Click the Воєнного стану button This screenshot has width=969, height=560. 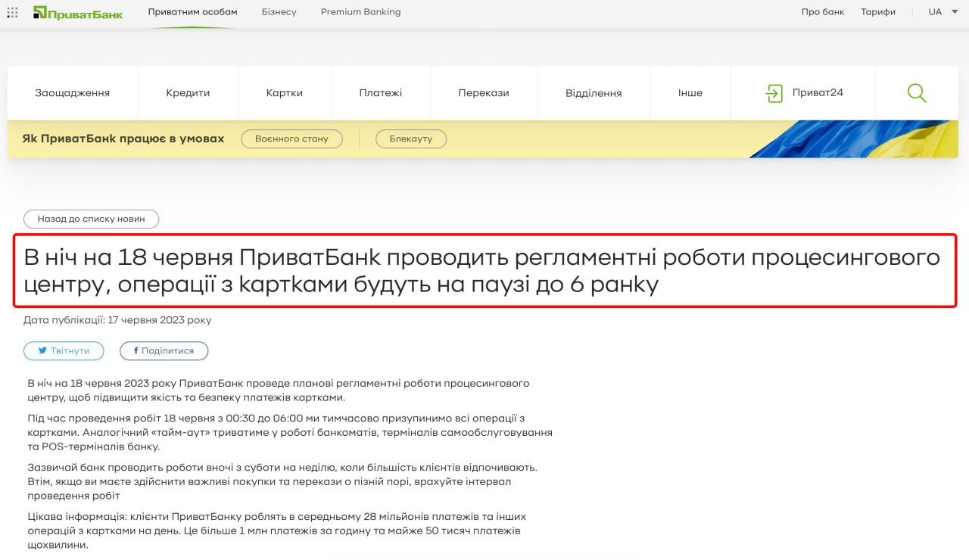pyautogui.click(x=291, y=139)
